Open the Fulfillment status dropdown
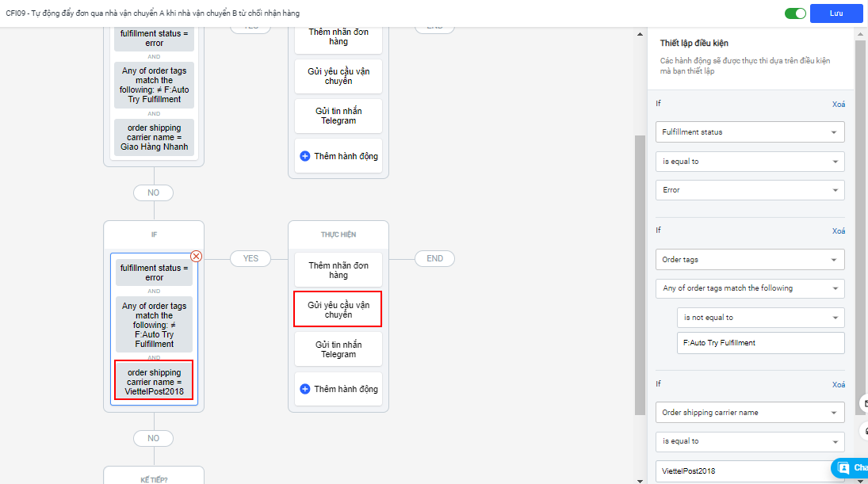 [x=750, y=132]
